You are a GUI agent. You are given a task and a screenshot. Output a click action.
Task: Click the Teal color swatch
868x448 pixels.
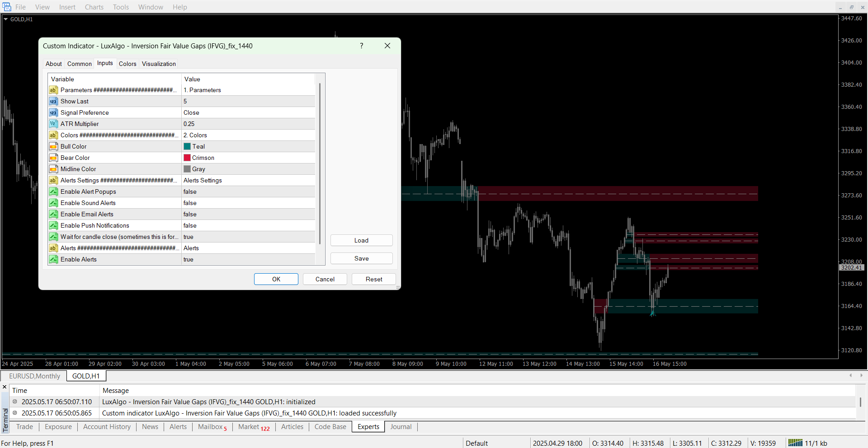[x=187, y=146]
